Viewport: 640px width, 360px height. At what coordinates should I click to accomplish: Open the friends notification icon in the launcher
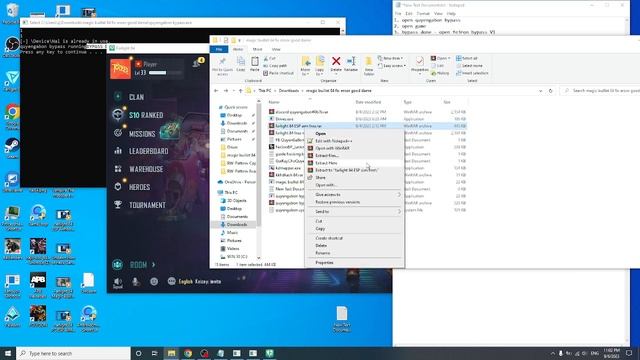(x=197, y=63)
